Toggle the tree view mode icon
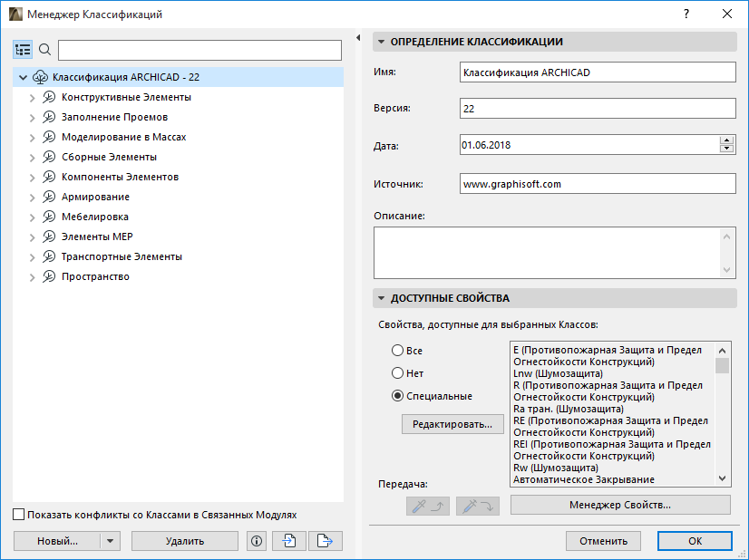This screenshot has height=560, width=749. [x=23, y=50]
